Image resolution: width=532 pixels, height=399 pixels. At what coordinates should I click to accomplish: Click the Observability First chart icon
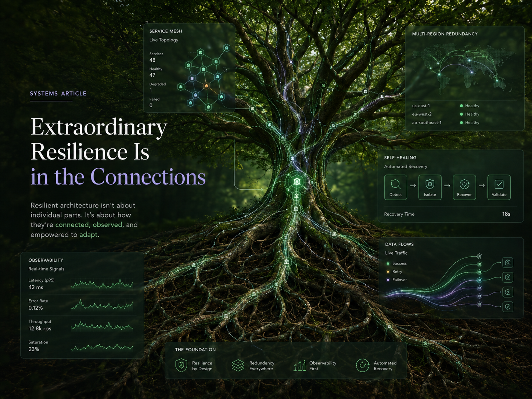[x=300, y=366]
